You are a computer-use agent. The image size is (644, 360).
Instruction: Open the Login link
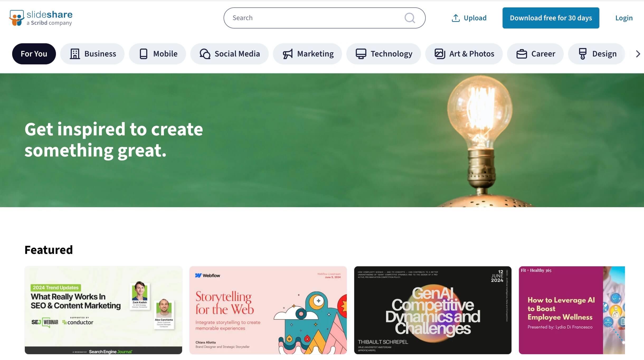[624, 18]
